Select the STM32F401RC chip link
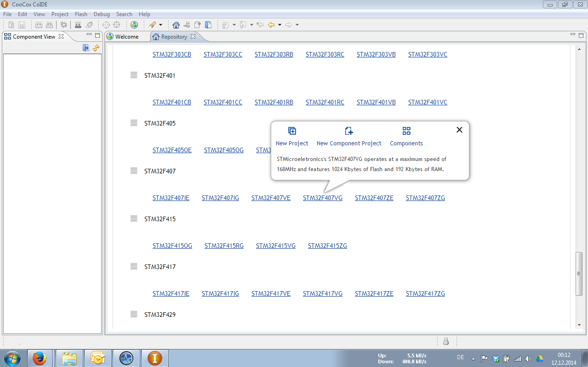The width and height of the screenshot is (588, 367). tap(325, 102)
